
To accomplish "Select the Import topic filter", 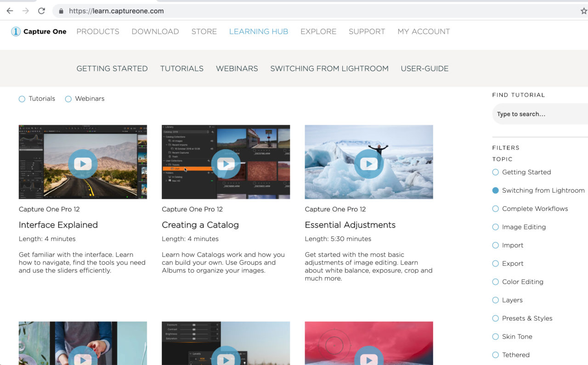I will tap(495, 245).
